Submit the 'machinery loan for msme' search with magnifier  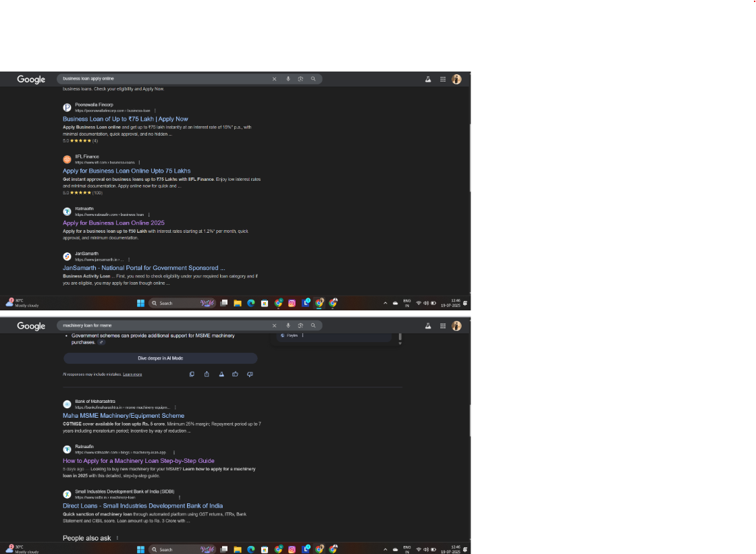(x=313, y=326)
